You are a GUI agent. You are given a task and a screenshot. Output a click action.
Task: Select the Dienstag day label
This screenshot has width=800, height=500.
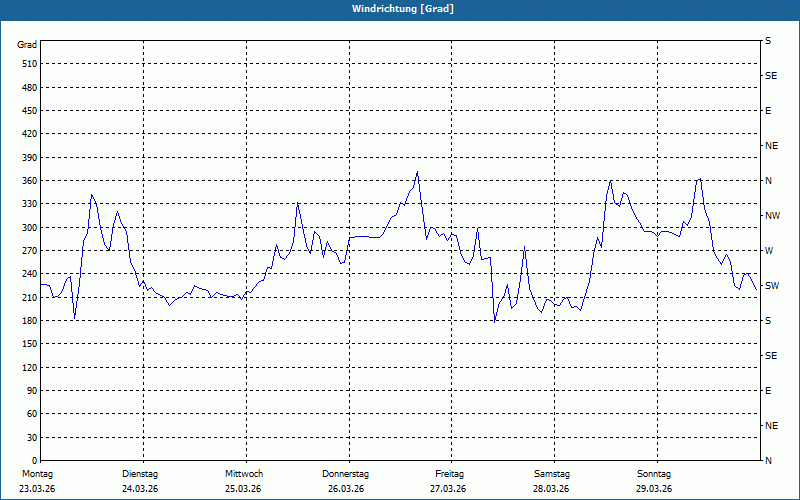pyautogui.click(x=140, y=474)
